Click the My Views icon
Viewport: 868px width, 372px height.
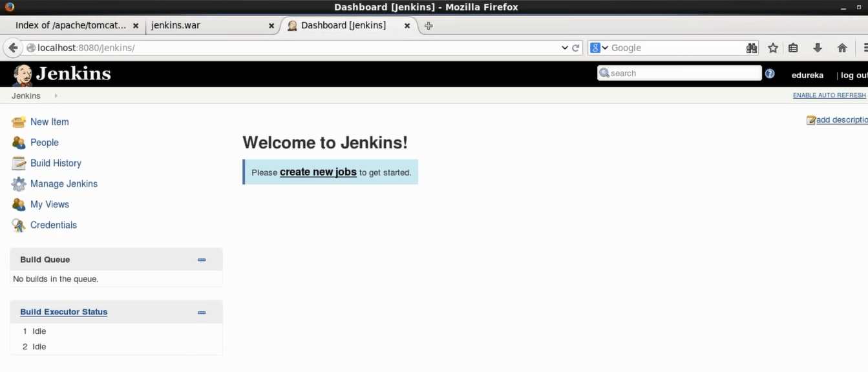[19, 205]
